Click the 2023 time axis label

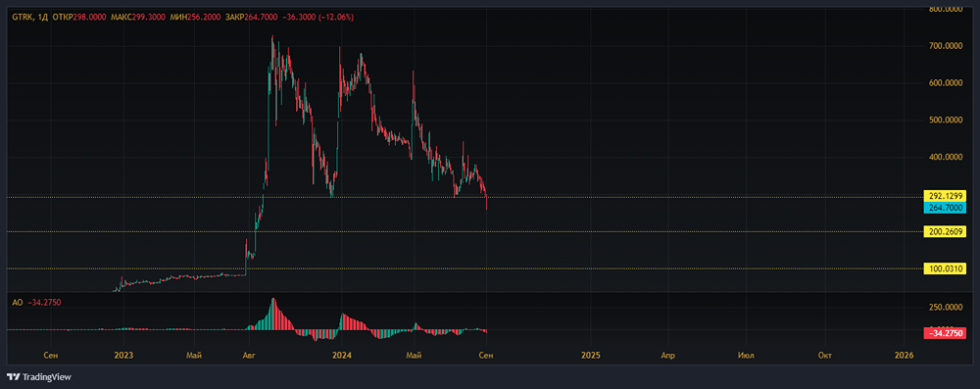click(x=123, y=356)
